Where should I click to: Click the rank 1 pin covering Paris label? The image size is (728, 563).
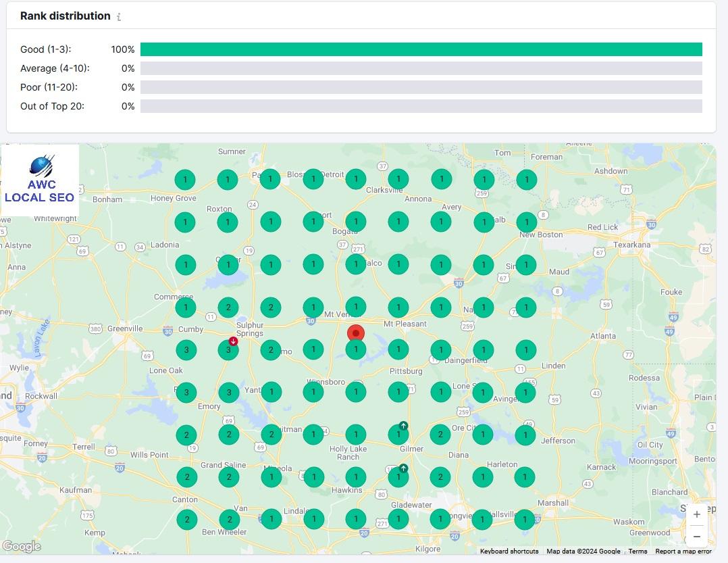pos(270,179)
